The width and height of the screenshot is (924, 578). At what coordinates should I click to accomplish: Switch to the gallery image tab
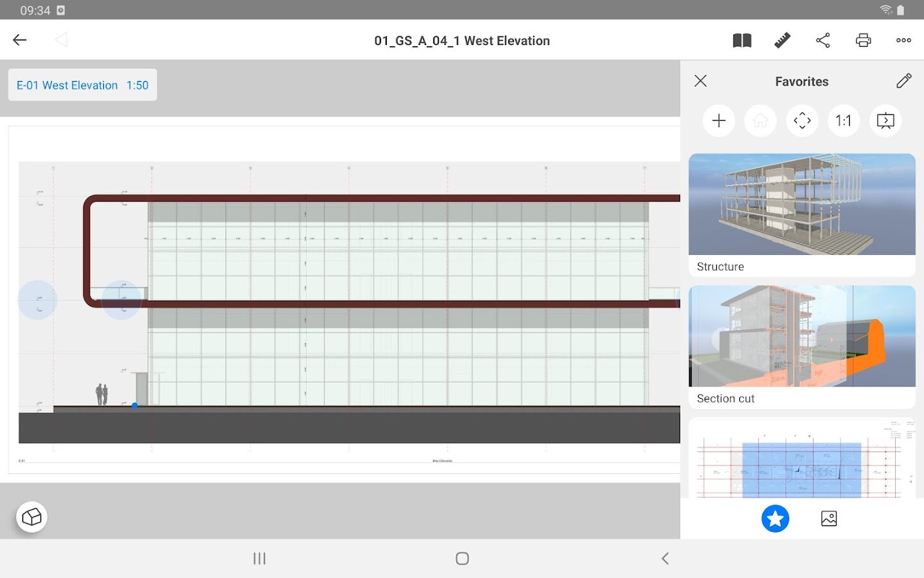(828, 518)
